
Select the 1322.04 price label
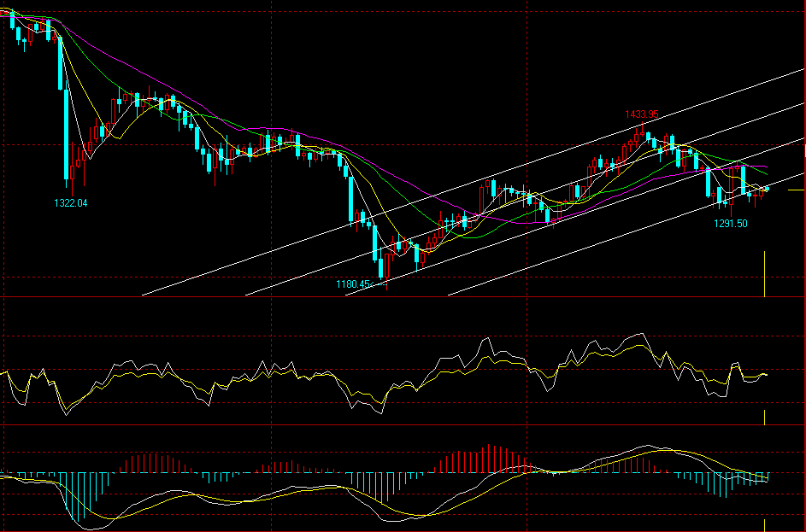(x=71, y=203)
